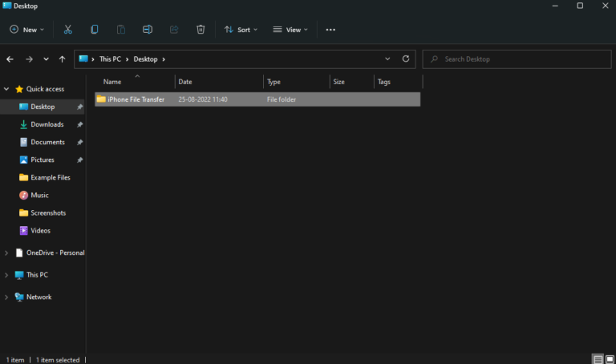Viewport: 616px width, 364px height.
Task: Click the Cut scissors icon in toolbar
Action: click(x=68, y=30)
